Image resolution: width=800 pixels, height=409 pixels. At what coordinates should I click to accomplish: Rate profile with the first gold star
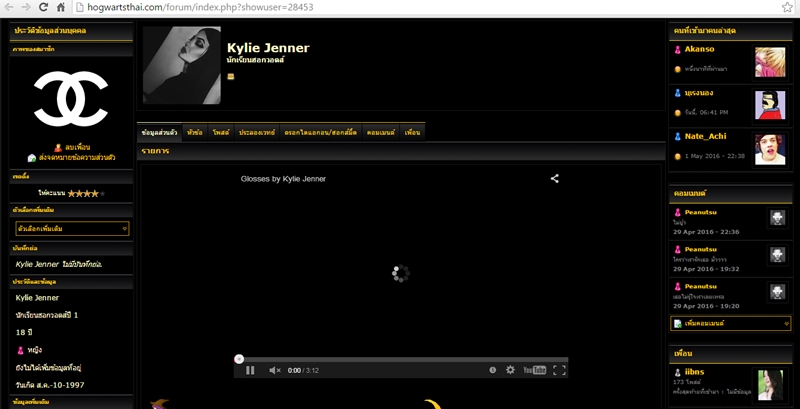(71, 194)
